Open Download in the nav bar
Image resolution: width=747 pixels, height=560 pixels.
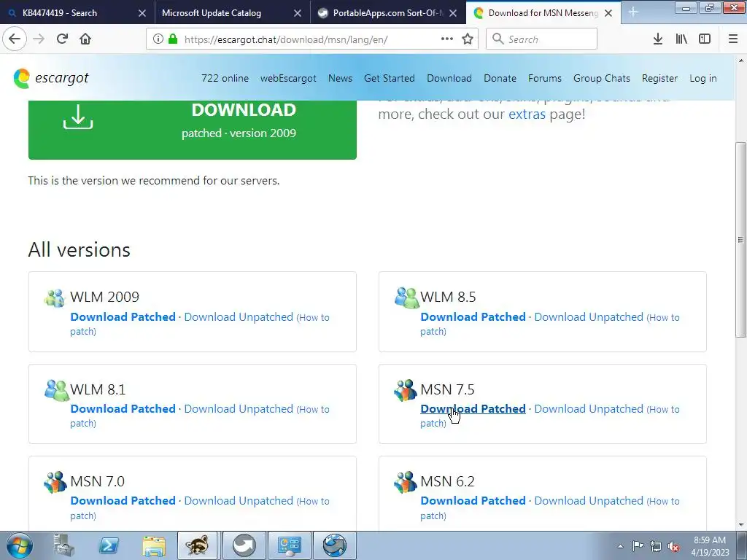click(x=449, y=78)
